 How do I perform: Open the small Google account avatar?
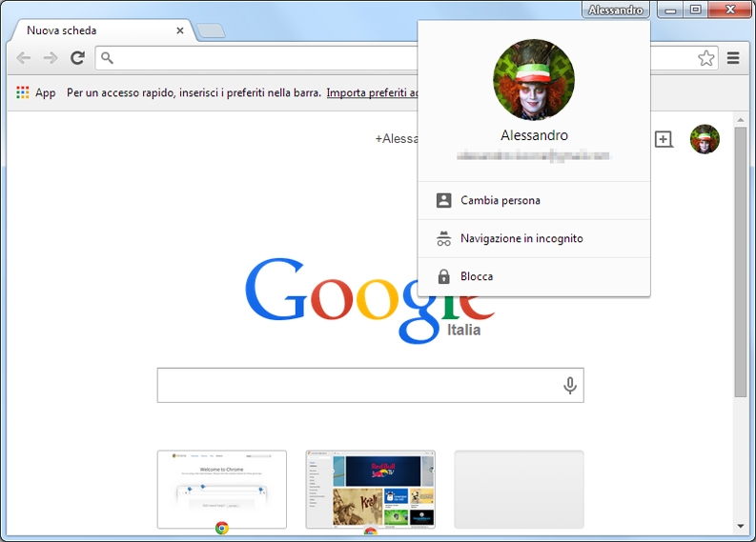coord(705,139)
